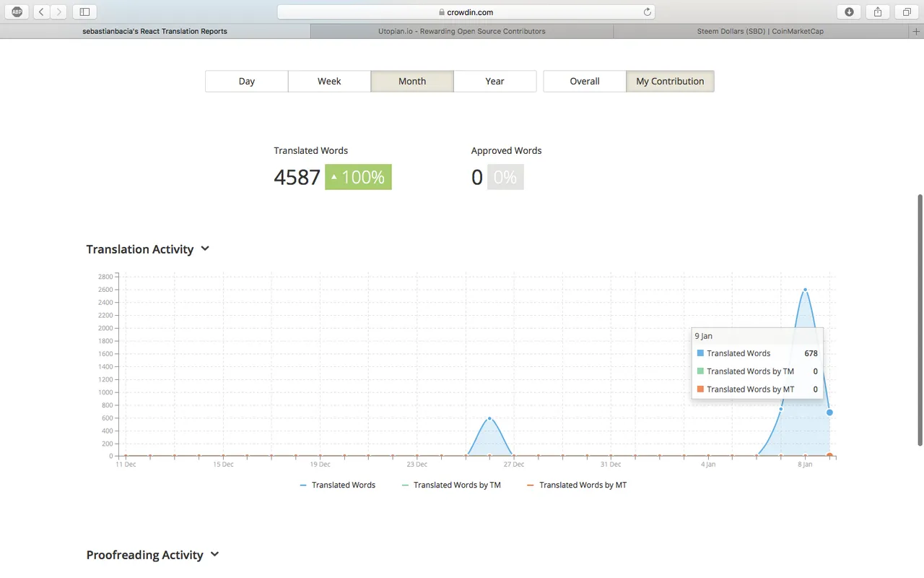924x578 pixels.
Task: Click the grey 0% approved badge
Action: pos(505,177)
